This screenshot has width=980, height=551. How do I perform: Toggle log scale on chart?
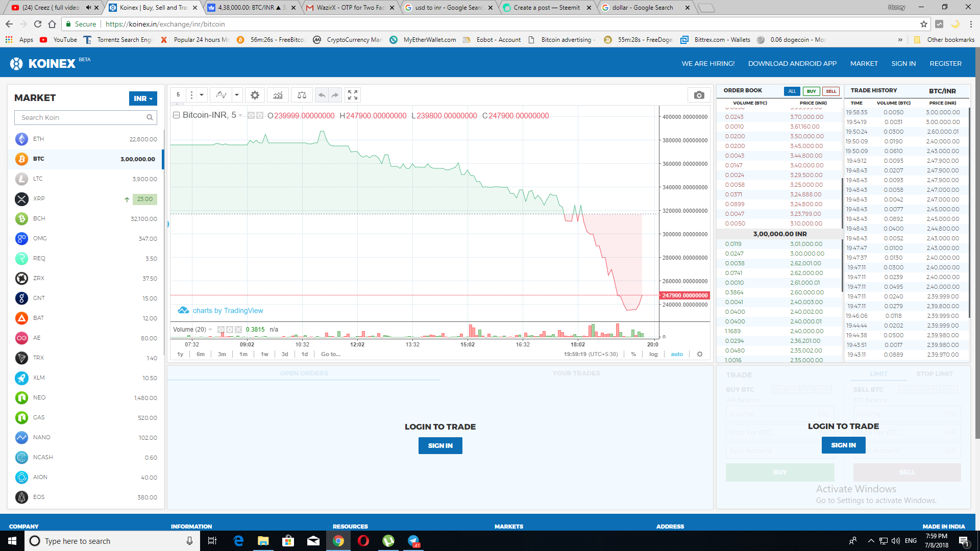coord(653,354)
